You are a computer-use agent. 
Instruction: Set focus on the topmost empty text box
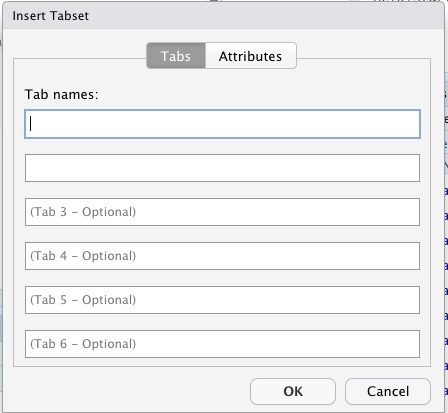pos(222,124)
